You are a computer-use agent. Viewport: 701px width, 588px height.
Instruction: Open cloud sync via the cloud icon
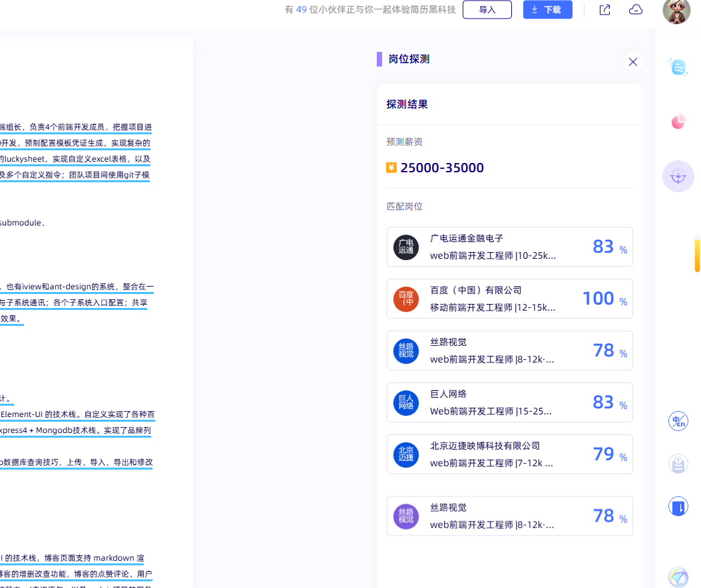point(635,9)
